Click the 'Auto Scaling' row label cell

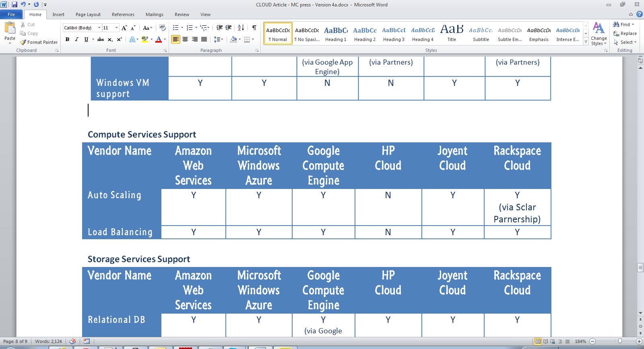tap(122, 207)
